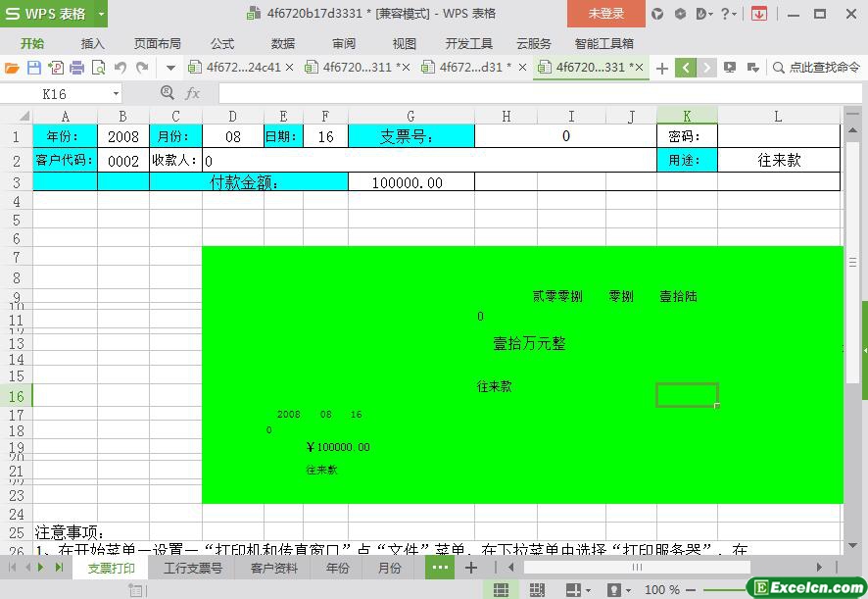Open the folder icon to open file
868x599 pixels.
coord(12,68)
